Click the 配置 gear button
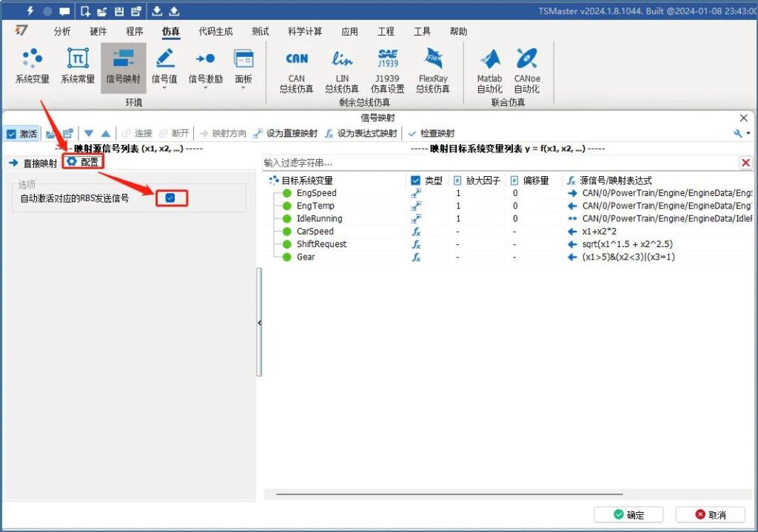 (x=83, y=161)
